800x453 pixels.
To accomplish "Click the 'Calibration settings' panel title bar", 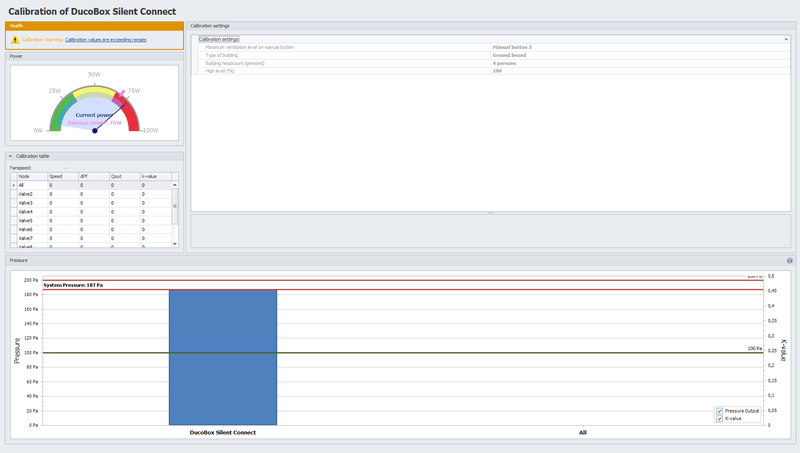I will click(x=491, y=26).
